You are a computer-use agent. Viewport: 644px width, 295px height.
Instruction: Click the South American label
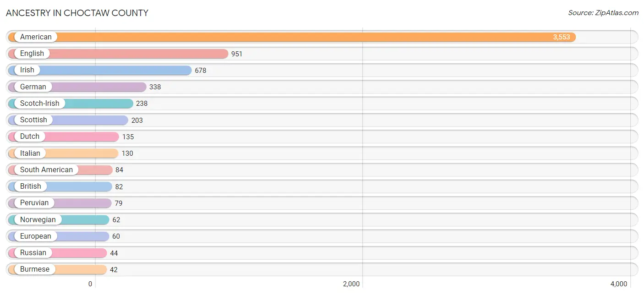pos(46,170)
